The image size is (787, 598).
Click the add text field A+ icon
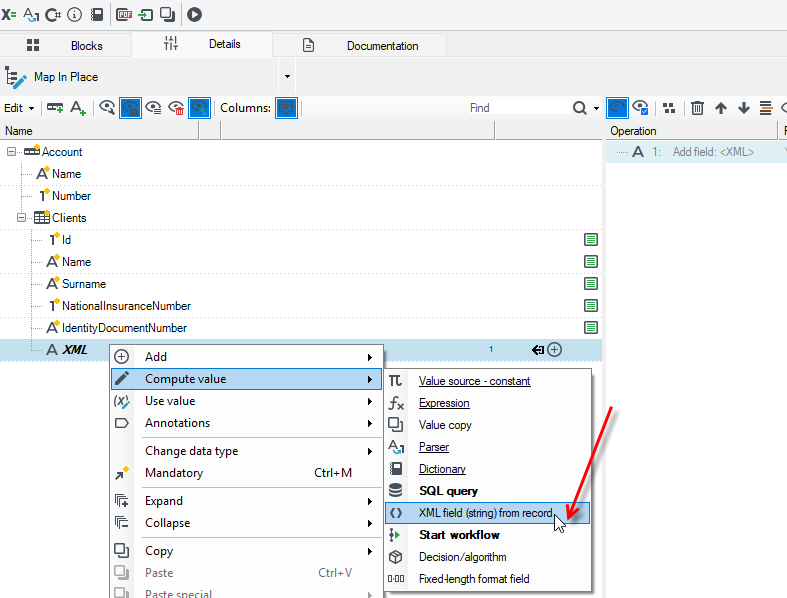(78, 108)
